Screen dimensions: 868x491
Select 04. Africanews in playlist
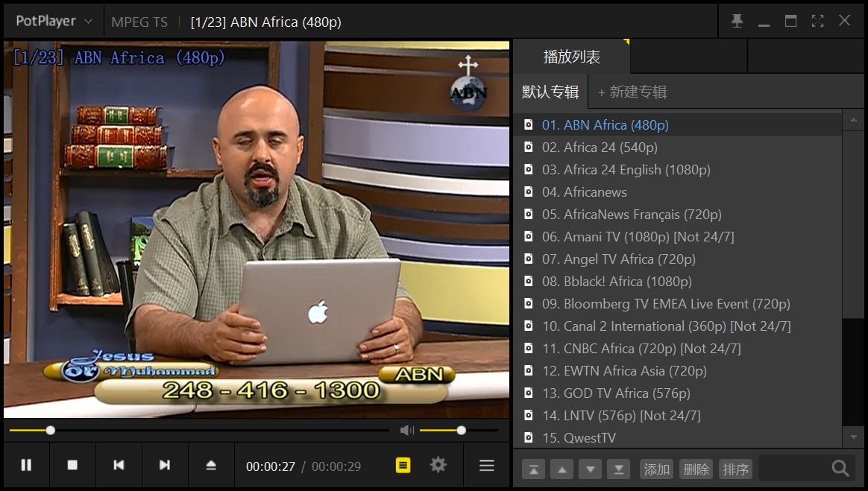click(x=678, y=192)
